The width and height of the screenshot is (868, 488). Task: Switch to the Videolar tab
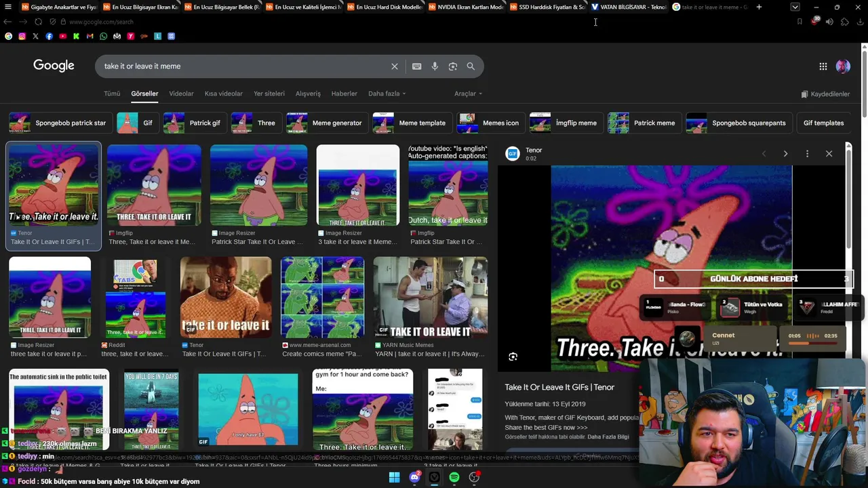pos(181,94)
